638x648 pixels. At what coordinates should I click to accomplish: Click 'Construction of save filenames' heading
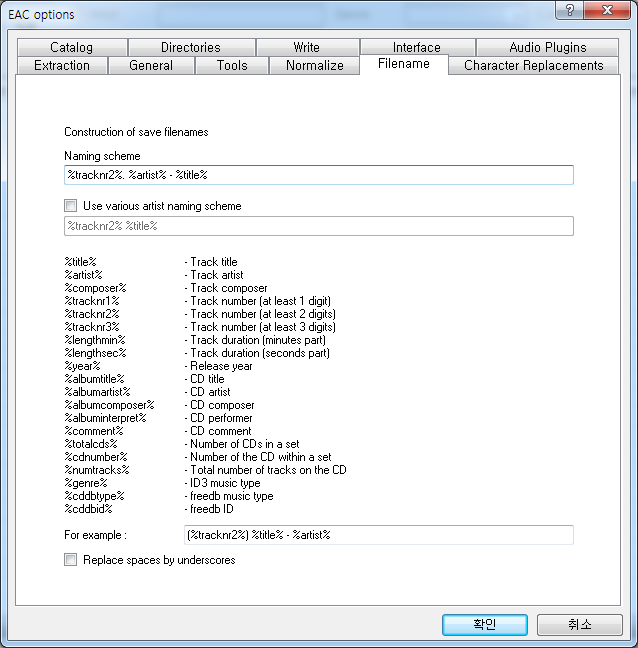click(136, 132)
